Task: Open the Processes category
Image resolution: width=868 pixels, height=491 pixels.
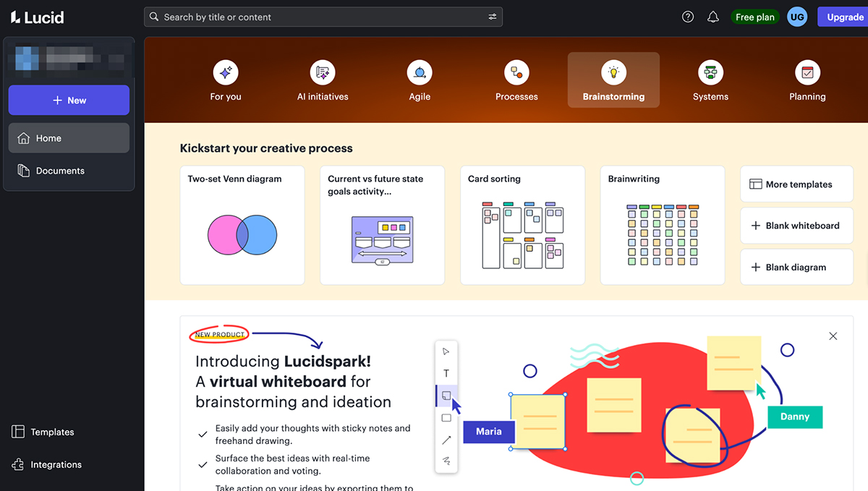Action: click(x=516, y=80)
